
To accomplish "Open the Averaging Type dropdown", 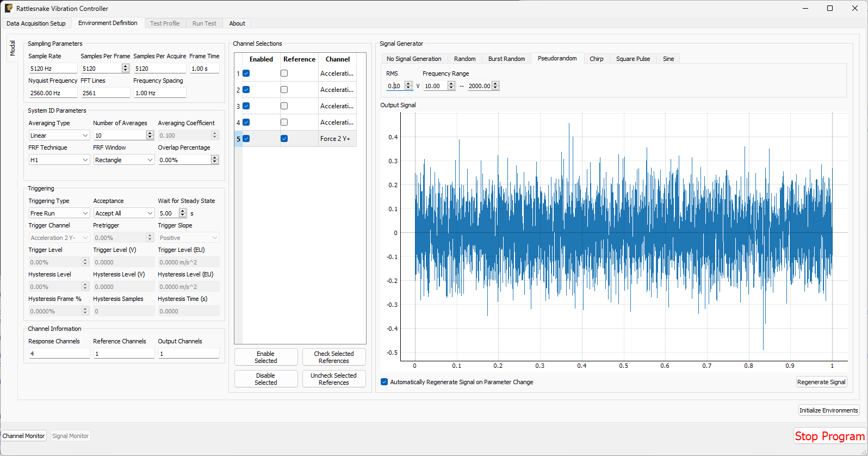I will click(x=59, y=135).
